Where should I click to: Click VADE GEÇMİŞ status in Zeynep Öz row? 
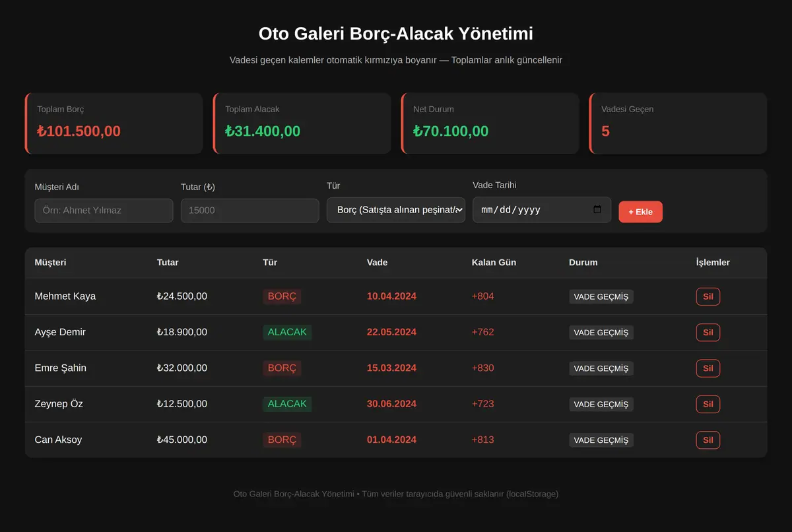pyautogui.click(x=601, y=404)
